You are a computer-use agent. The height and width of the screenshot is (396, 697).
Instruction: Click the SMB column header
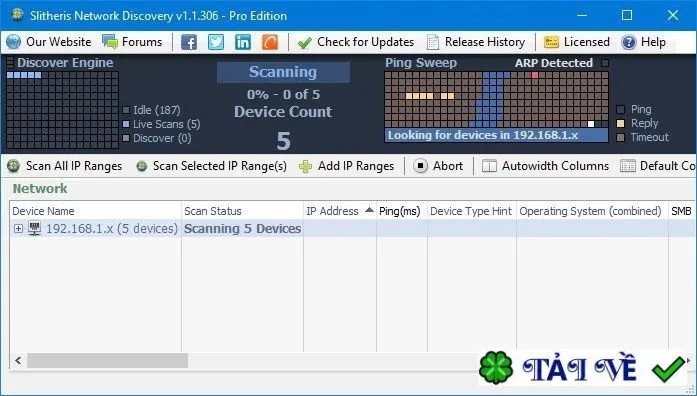point(682,211)
